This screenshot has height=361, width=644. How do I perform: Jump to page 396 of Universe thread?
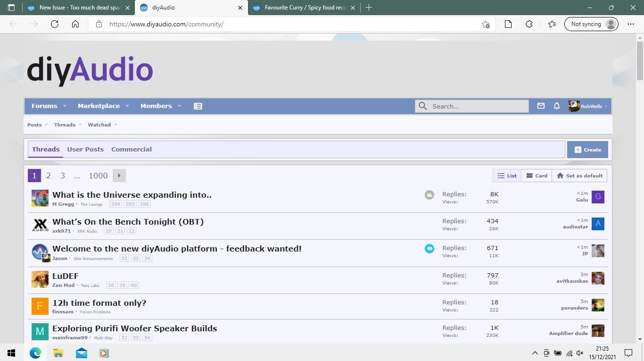click(x=144, y=204)
